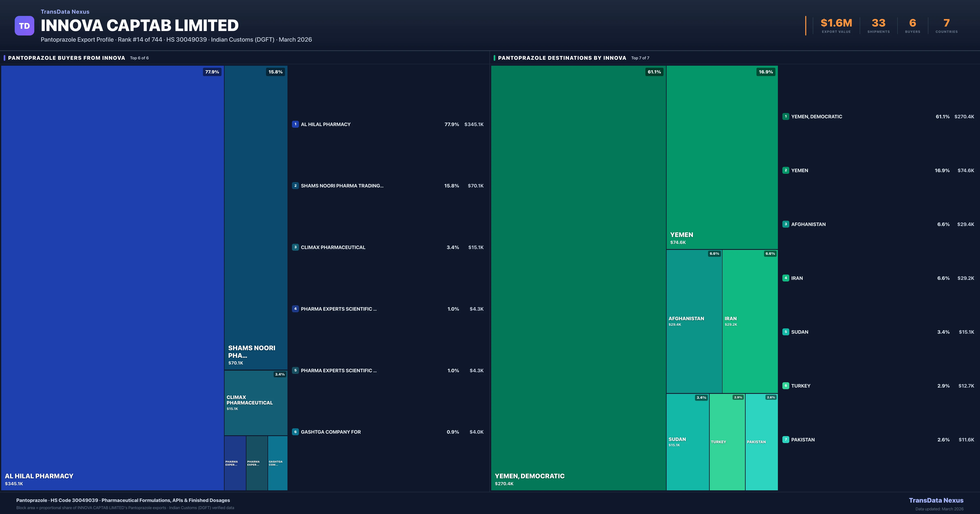This screenshot has width=980, height=514.
Task: Click rank badge 3 beside Afghanistan
Action: point(786,224)
